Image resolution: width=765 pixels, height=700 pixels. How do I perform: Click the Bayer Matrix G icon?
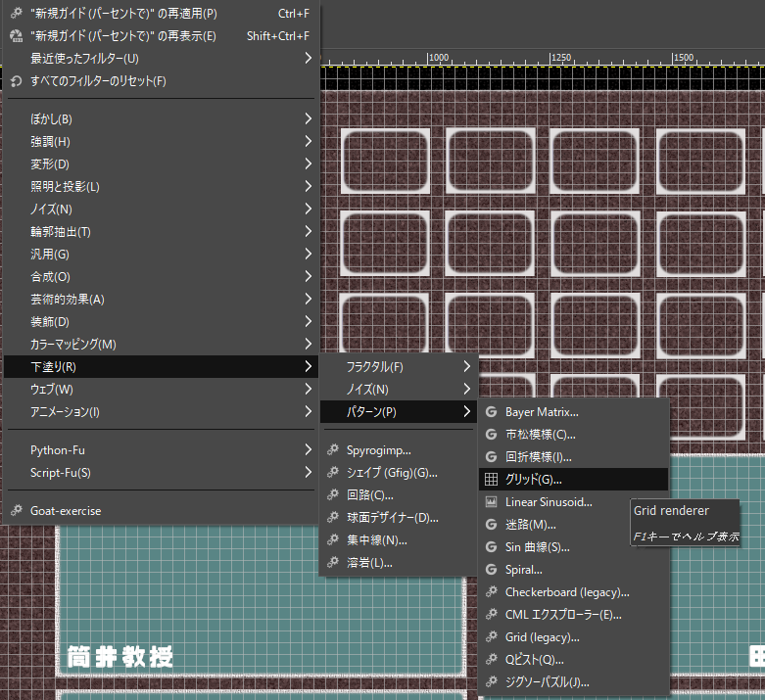point(492,412)
